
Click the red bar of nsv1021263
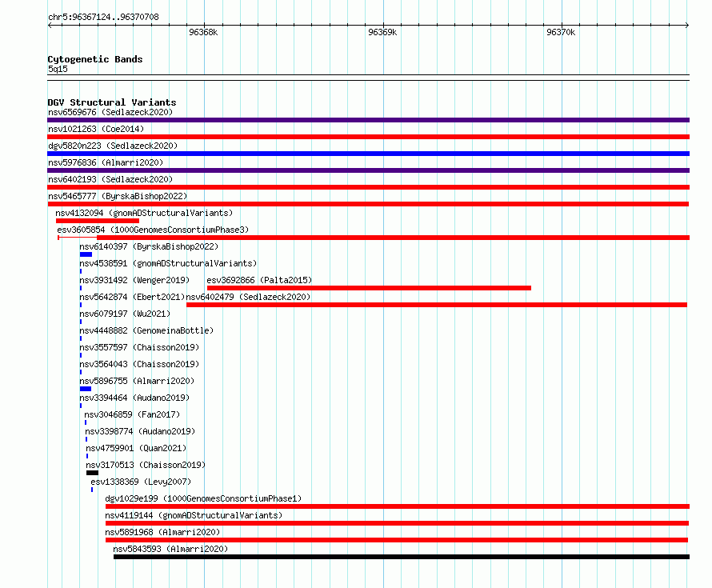(x=368, y=137)
